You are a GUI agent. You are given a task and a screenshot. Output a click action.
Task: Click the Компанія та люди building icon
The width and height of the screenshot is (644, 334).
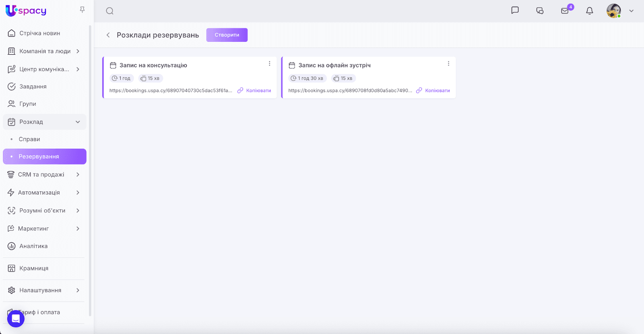pos(12,51)
